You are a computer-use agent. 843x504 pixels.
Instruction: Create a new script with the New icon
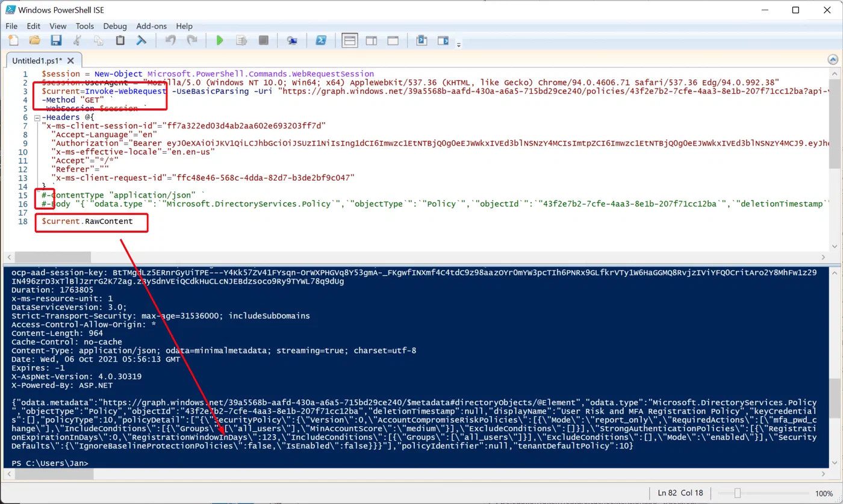(13, 40)
